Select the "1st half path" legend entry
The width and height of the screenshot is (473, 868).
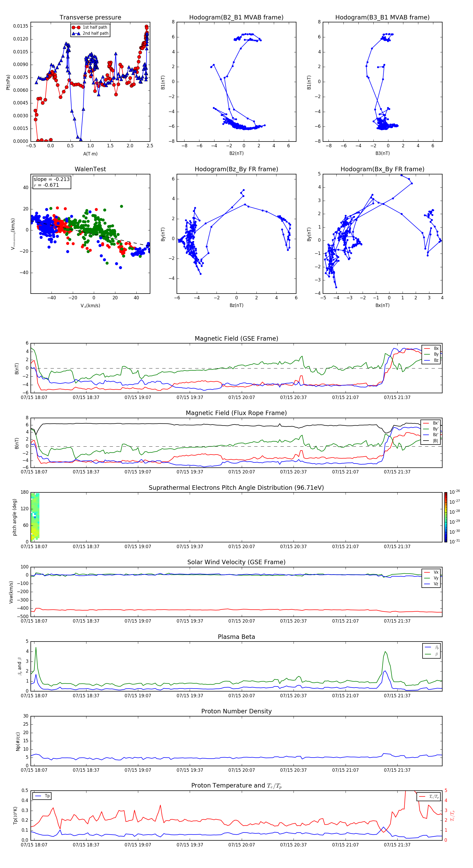point(90,27)
